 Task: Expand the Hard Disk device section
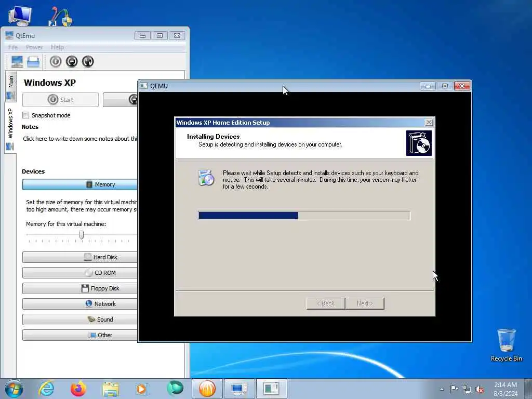(80, 257)
